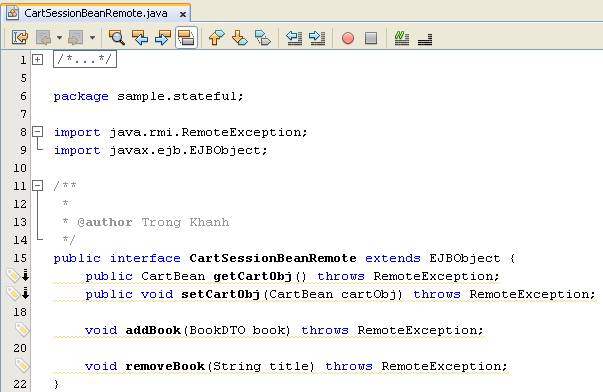Click 'javax.ejb.EJBObject' import text
This screenshot has height=392, width=603.
[185, 150]
